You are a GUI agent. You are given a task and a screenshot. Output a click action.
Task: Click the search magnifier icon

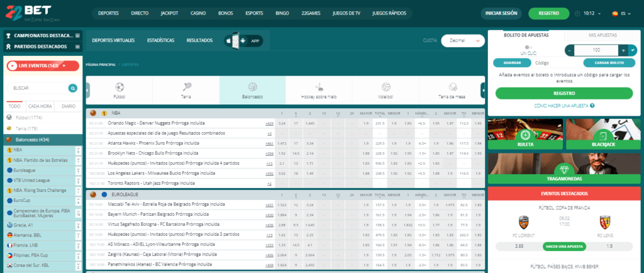coord(73,88)
